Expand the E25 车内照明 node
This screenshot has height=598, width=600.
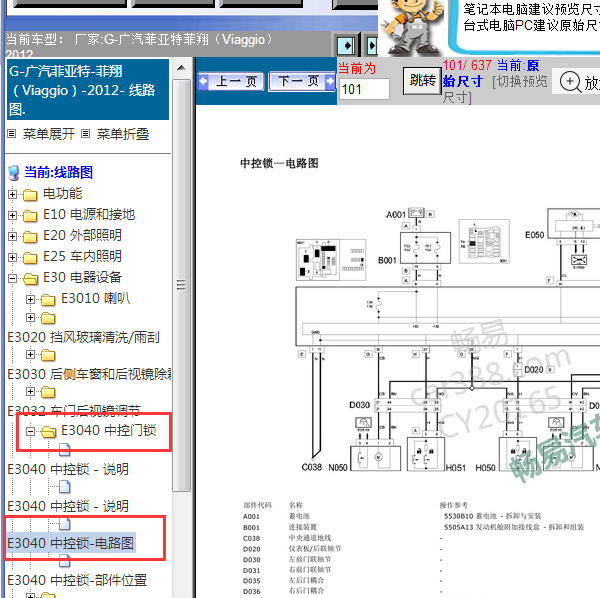tap(12, 257)
